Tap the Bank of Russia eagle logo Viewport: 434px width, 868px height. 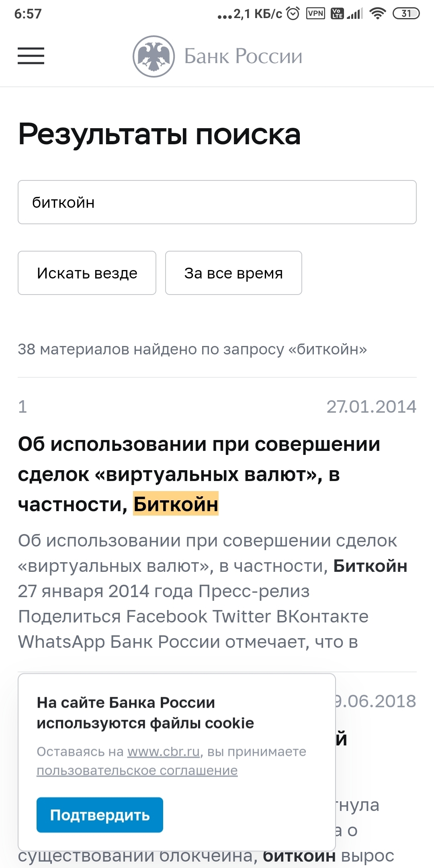click(154, 56)
